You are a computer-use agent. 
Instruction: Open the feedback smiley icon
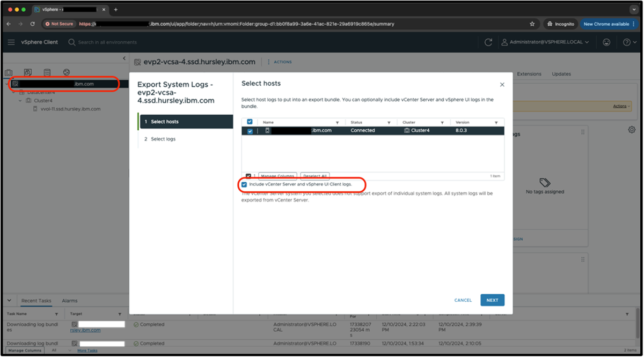coord(607,42)
